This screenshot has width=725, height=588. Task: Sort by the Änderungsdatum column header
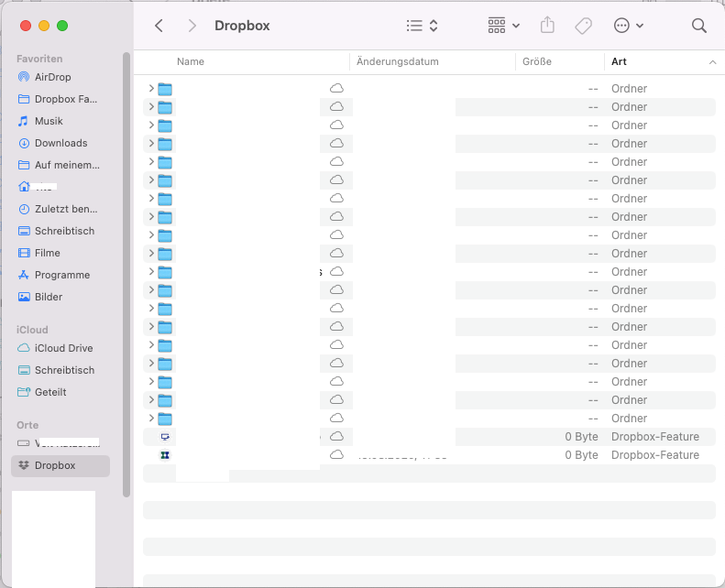(398, 61)
